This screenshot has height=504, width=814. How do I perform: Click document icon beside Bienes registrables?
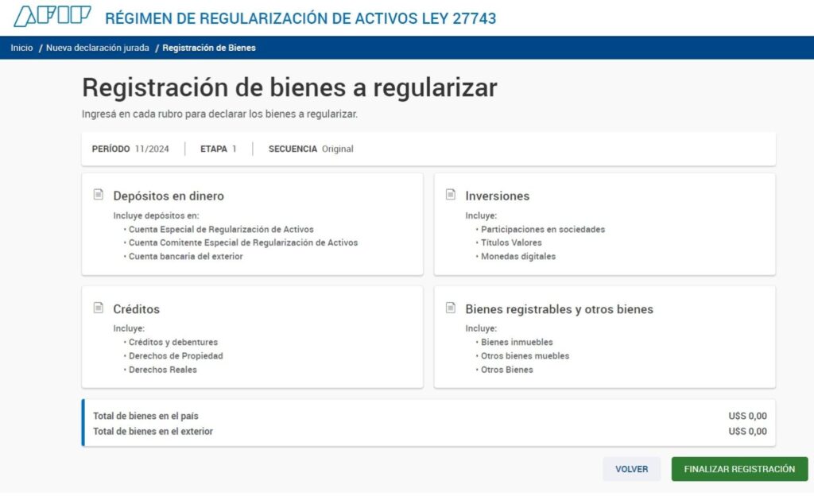point(451,308)
